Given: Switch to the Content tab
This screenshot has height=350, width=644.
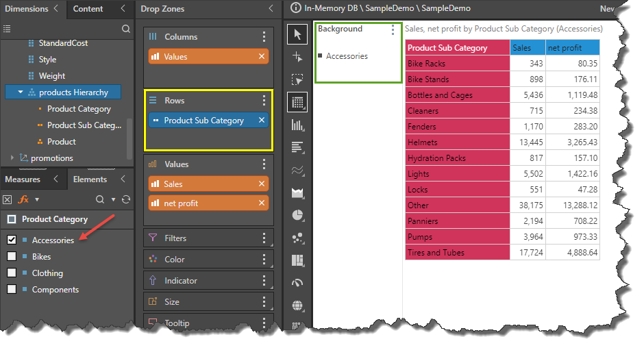Looking at the screenshot, I should click(88, 9).
